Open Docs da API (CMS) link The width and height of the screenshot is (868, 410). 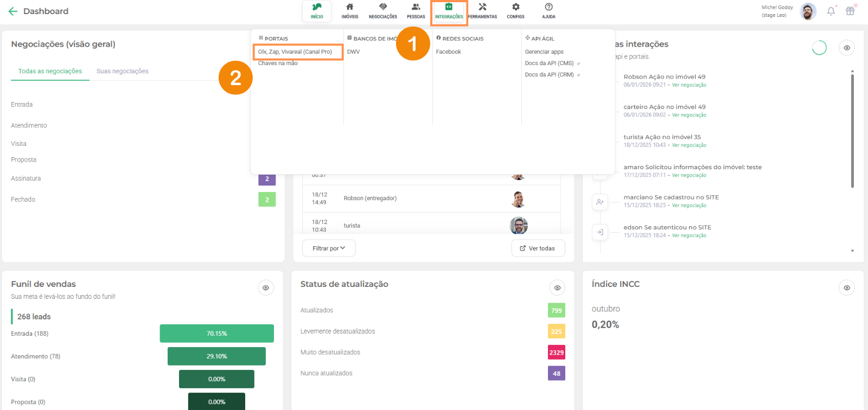tap(549, 63)
